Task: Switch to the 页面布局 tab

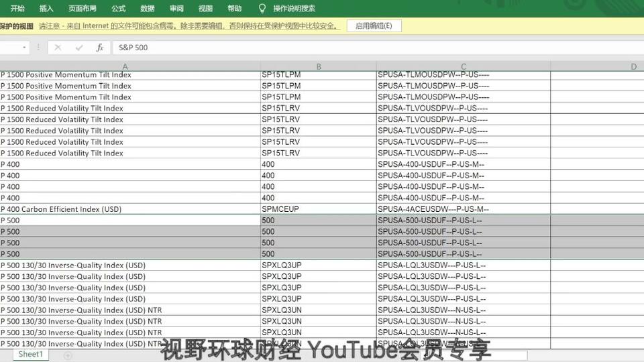Action: click(82, 8)
